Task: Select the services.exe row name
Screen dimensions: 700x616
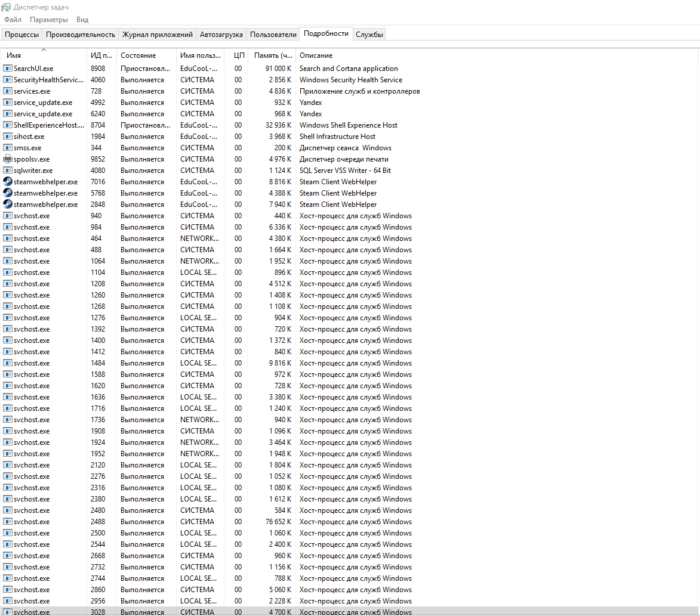Action: click(x=32, y=91)
